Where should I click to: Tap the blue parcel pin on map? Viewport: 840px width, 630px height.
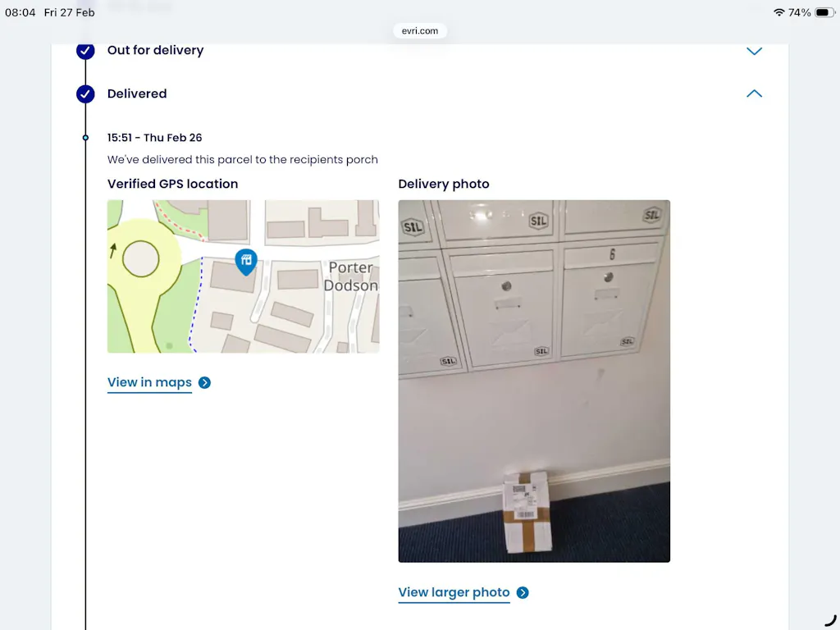click(x=246, y=262)
